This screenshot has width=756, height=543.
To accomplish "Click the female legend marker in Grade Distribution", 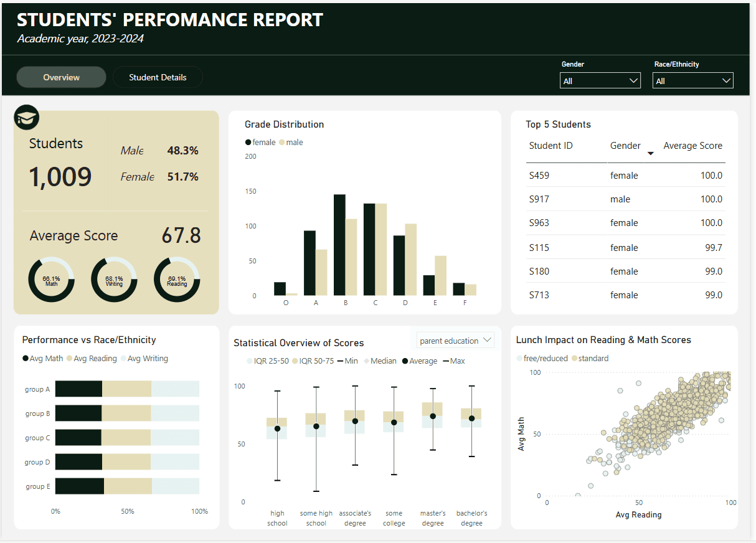I will pyautogui.click(x=248, y=143).
